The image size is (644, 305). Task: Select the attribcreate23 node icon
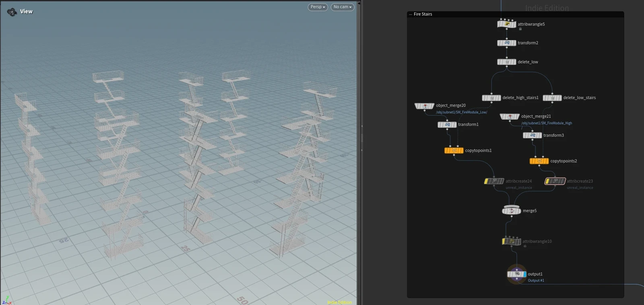click(x=555, y=181)
